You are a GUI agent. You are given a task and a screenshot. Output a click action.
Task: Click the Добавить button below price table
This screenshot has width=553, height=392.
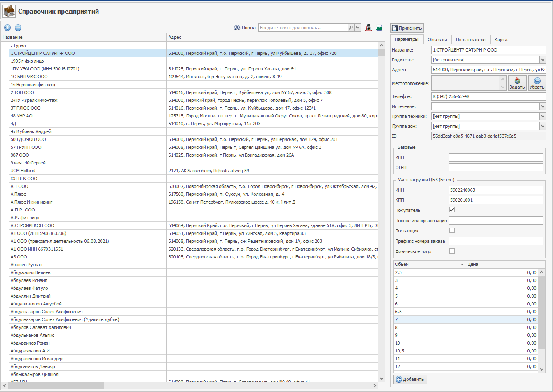[410, 380]
